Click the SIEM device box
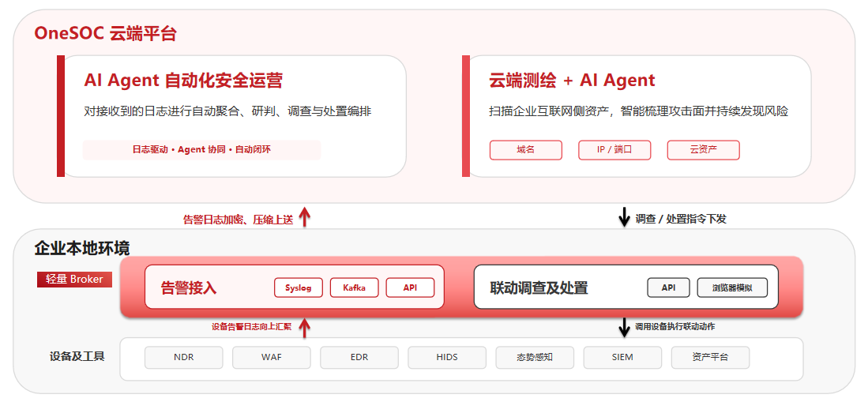Screen dimensions: 868x402 tap(623, 357)
